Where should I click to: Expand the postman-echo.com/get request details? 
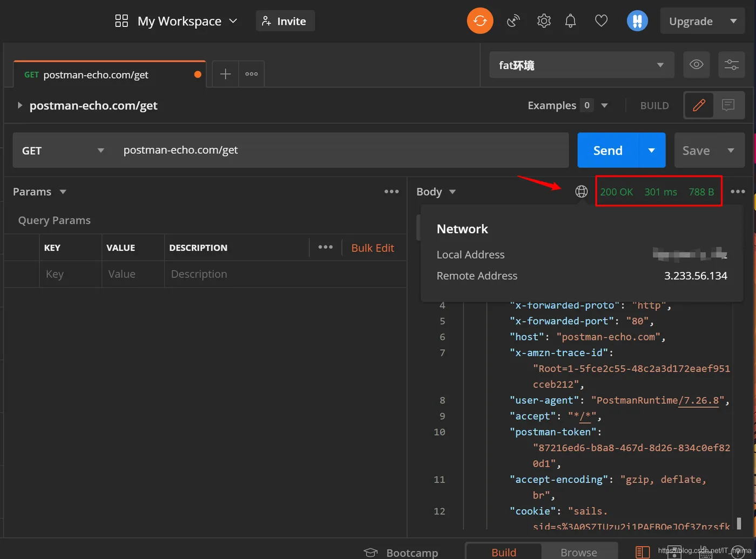click(20, 105)
